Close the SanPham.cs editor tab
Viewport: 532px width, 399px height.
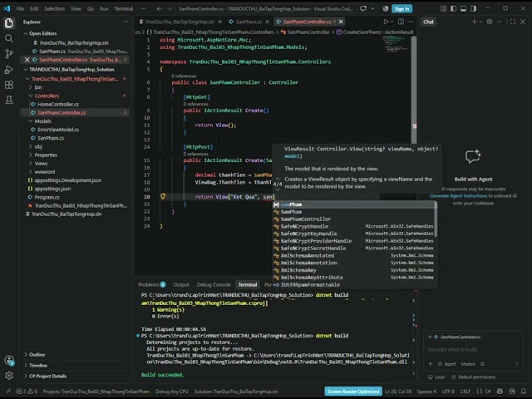point(268,22)
